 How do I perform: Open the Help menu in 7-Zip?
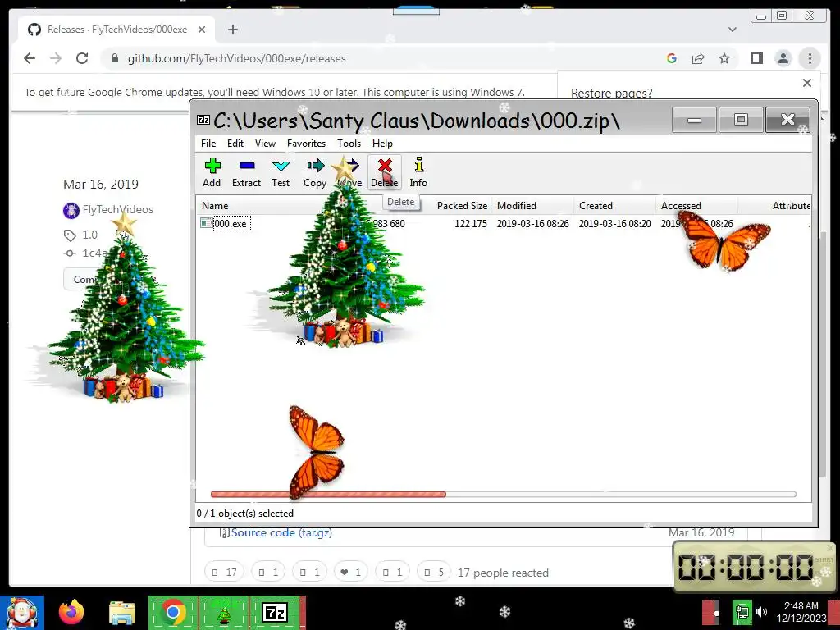click(x=382, y=143)
